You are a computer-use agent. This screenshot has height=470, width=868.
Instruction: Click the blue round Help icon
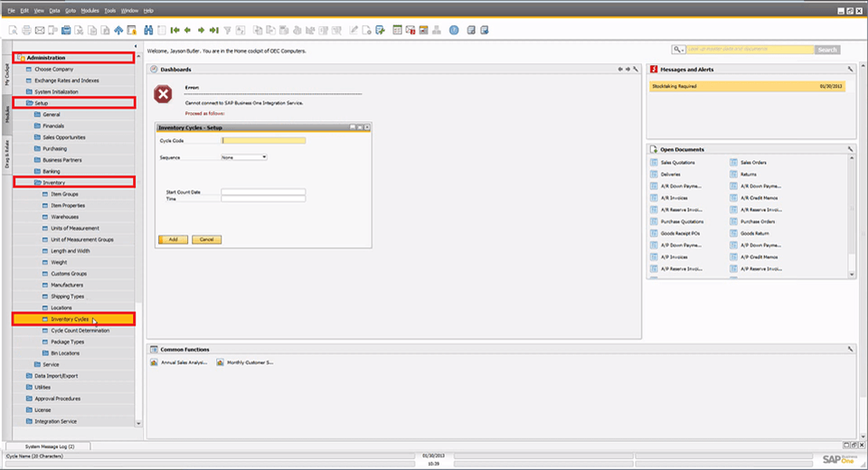pos(454,31)
